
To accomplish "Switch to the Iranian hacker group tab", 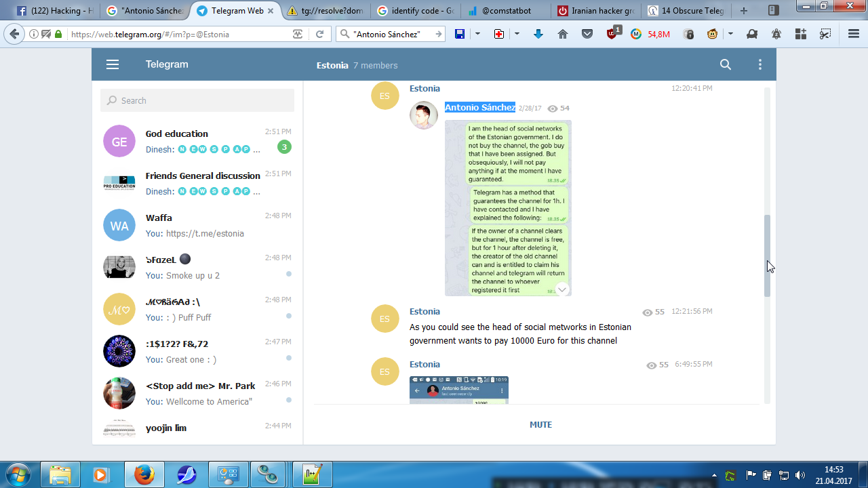I will tap(596, 10).
